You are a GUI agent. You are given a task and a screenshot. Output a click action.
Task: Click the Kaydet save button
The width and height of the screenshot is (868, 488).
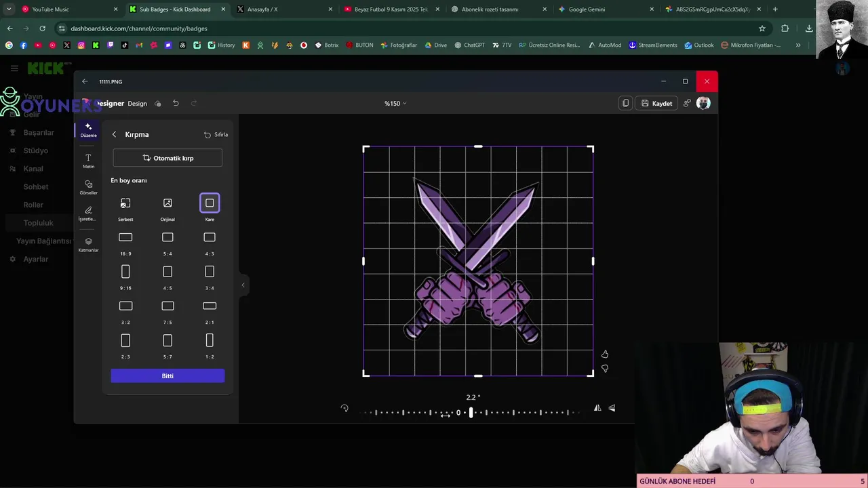point(656,103)
